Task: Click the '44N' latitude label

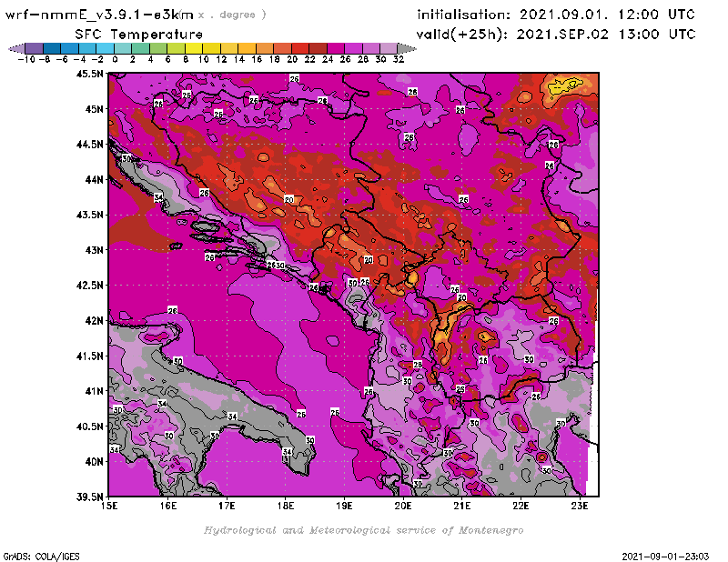Action: pos(94,179)
